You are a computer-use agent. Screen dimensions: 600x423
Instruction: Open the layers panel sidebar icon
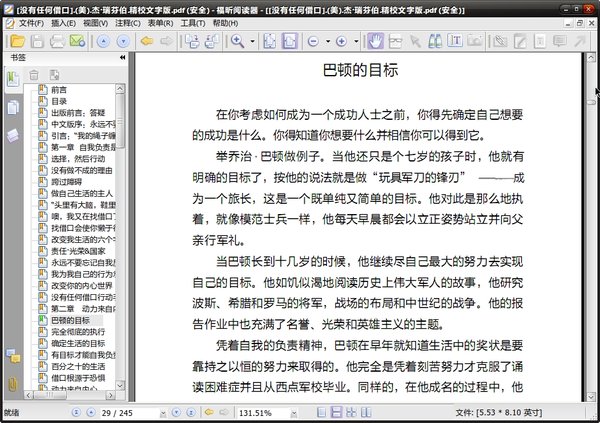coord(13,136)
